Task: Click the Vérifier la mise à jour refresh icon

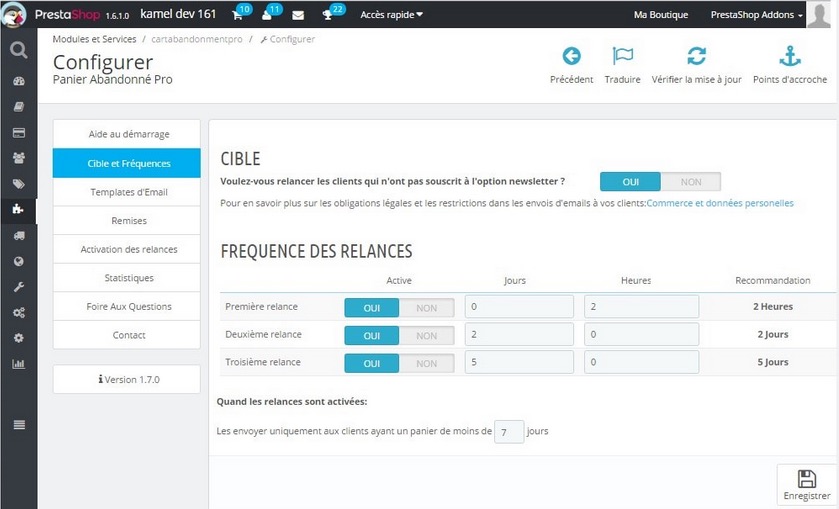Action: pyautogui.click(x=696, y=57)
